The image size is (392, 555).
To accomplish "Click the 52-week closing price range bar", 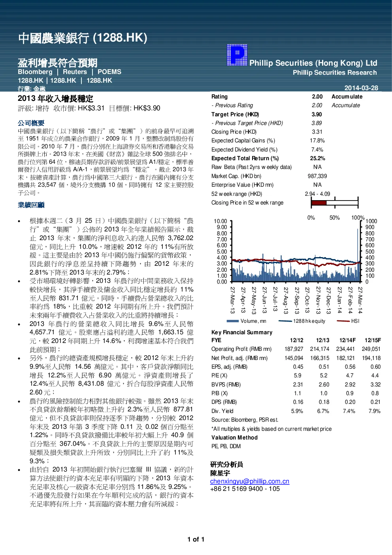I will tap(335, 203).
